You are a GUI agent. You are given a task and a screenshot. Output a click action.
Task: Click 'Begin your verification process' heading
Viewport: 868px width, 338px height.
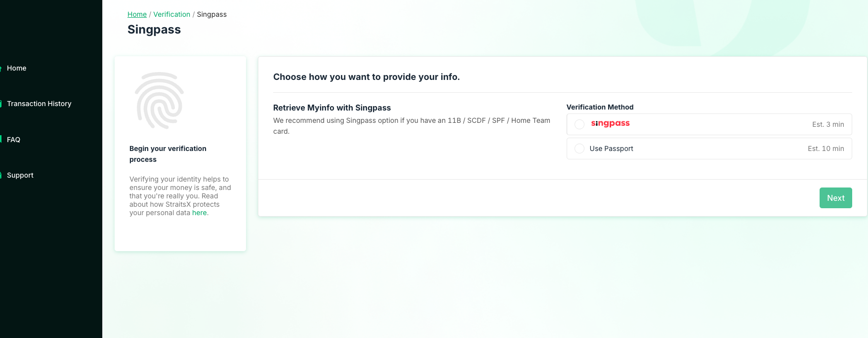point(168,154)
